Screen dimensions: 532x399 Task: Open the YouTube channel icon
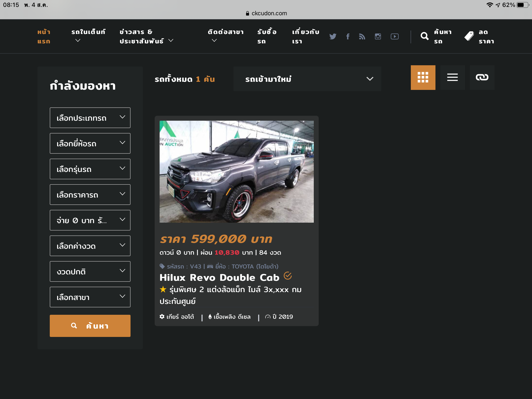point(395,36)
